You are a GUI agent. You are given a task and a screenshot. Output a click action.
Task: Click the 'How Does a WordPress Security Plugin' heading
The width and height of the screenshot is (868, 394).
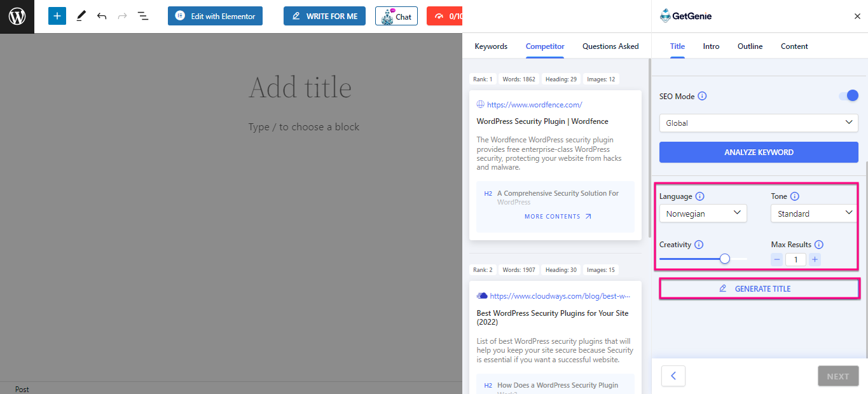click(558, 385)
